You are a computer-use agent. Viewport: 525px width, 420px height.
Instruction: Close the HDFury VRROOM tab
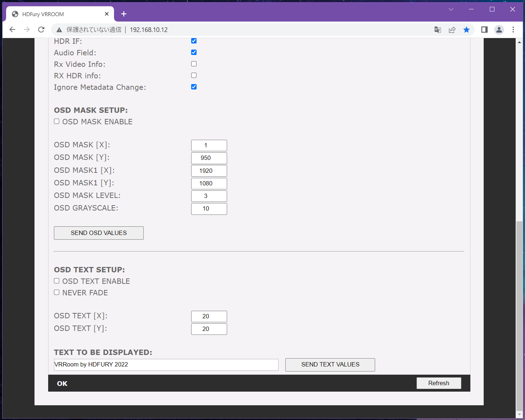click(x=107, y=14)
